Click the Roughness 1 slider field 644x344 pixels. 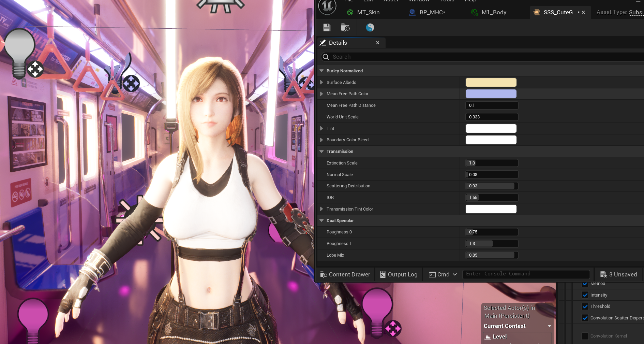coord(492,244)
